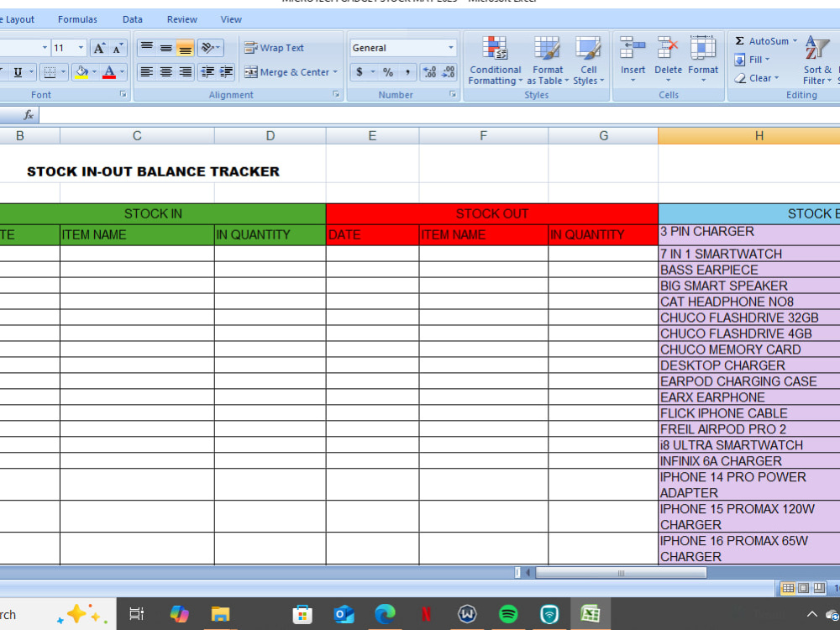Click Decrease Decimal icon
Screen dimensions: 840x630
[x=448, y=71]
